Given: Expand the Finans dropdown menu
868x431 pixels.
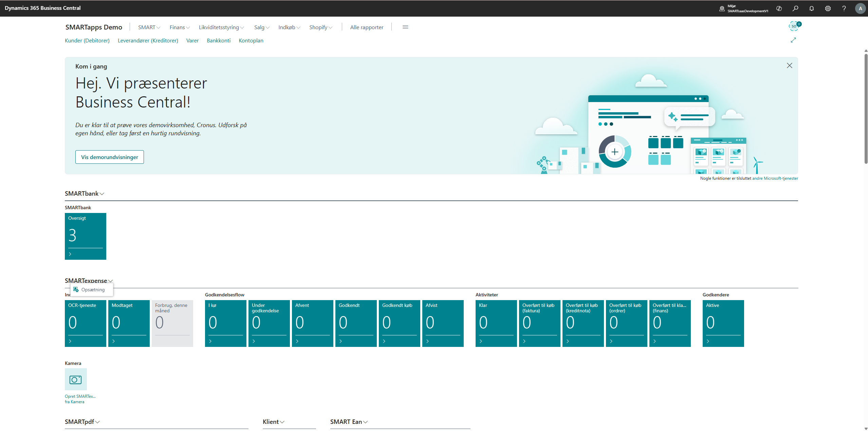Looking at the screenshot, I should tap(180, 27).
